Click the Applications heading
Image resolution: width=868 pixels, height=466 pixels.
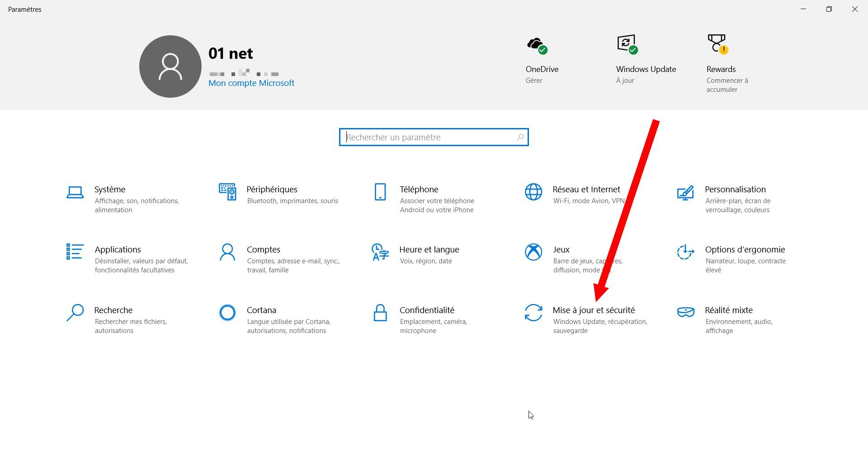[118, 249]
